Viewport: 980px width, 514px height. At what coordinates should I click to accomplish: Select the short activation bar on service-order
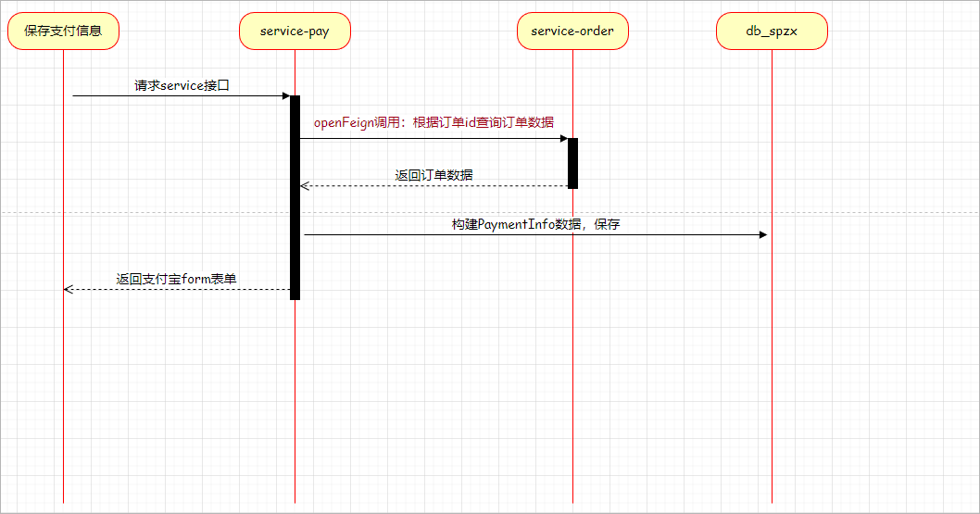click(x=572, y=163)
